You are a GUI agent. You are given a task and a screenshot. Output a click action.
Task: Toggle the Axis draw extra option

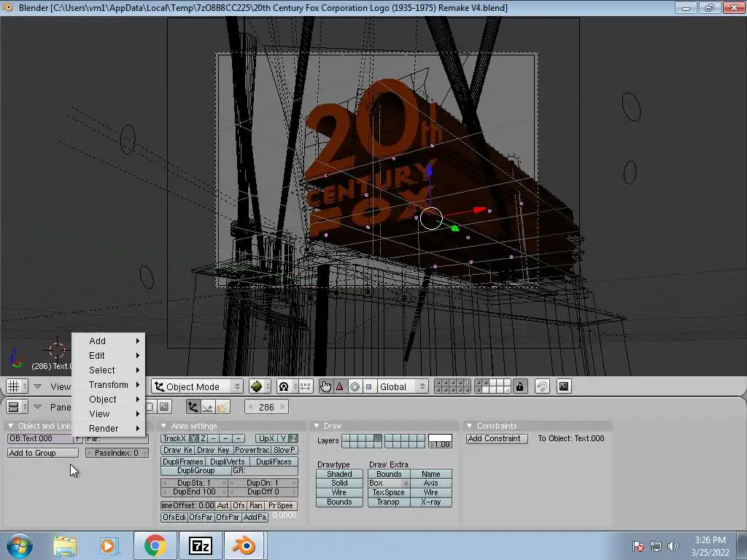coord(430,483)
